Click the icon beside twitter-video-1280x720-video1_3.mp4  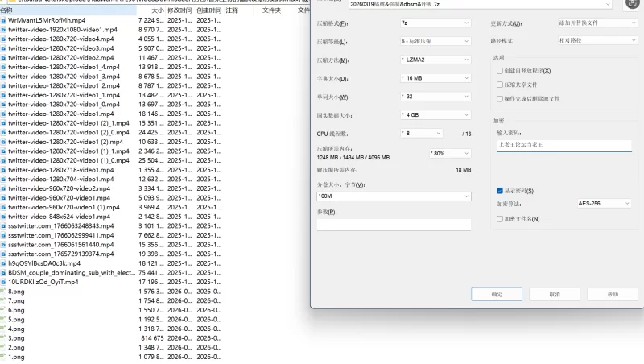[x=3, y=77]
